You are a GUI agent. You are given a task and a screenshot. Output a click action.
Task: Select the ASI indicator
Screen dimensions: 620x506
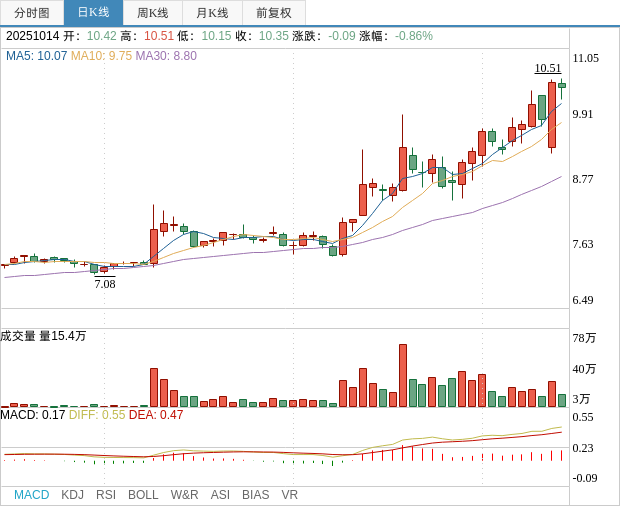pyautogui.click(x=220, y=495)
